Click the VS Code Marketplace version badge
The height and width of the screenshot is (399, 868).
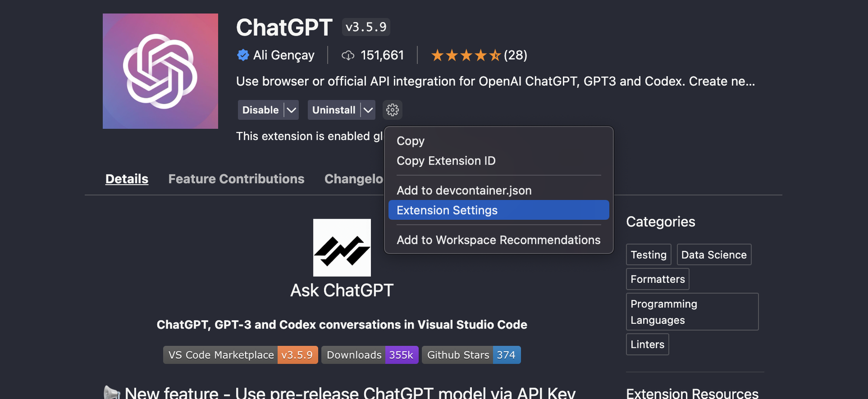tap(240, 355)
